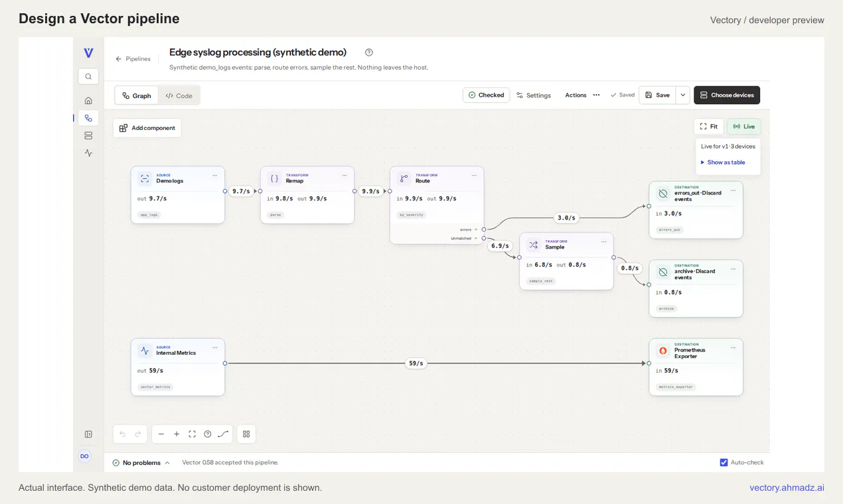Open the Save dropdown arrow
Viewport: 843px width, 504px height.
click(x=683, y=95)
